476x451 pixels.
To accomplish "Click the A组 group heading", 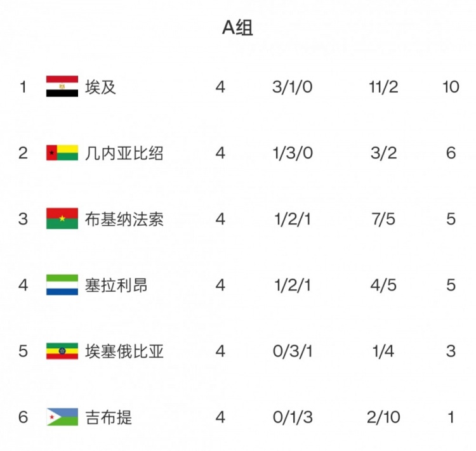I will tap(237, 27).
